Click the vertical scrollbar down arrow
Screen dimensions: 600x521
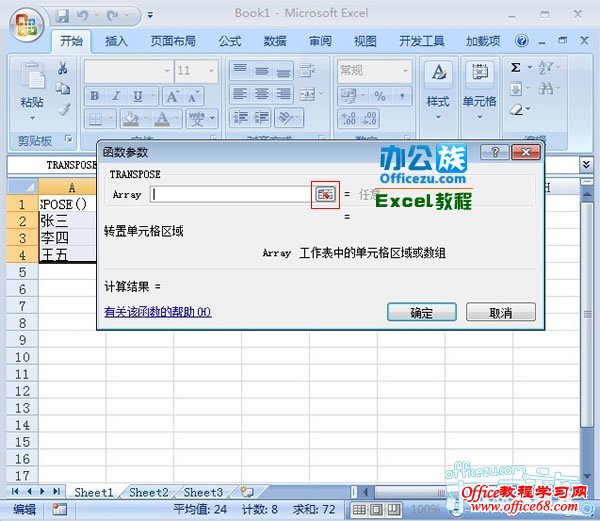(x=587, y=476)
